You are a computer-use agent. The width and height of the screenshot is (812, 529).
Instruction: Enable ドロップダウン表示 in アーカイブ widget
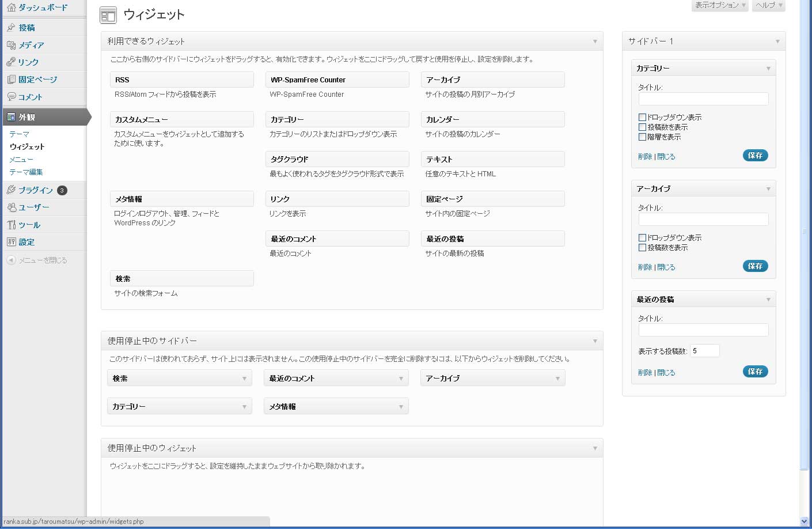[x=642, y=237]
